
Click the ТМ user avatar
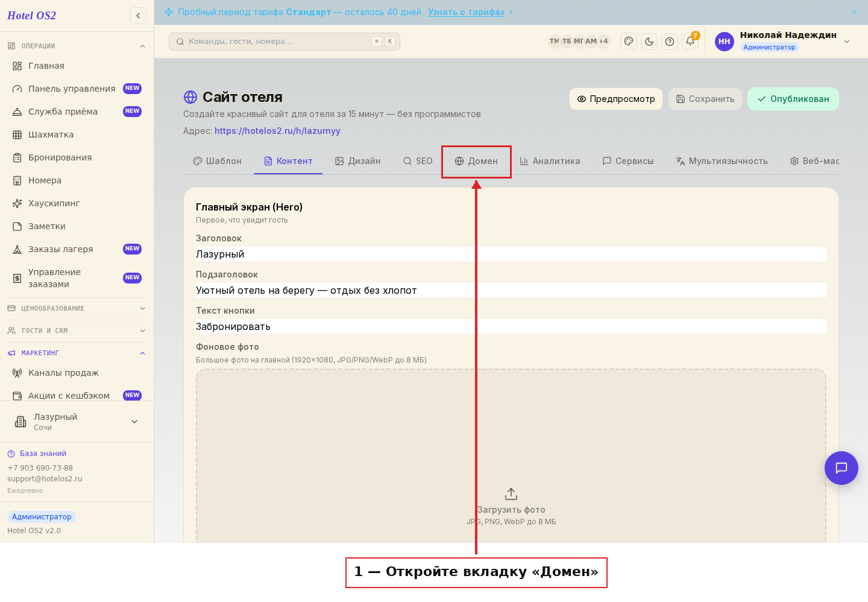click(x=555, y=42)
